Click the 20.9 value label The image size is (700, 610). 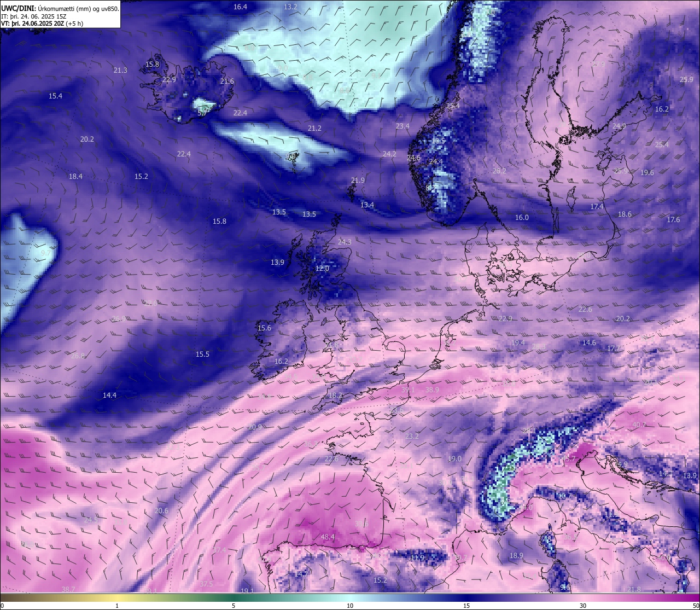255,427
